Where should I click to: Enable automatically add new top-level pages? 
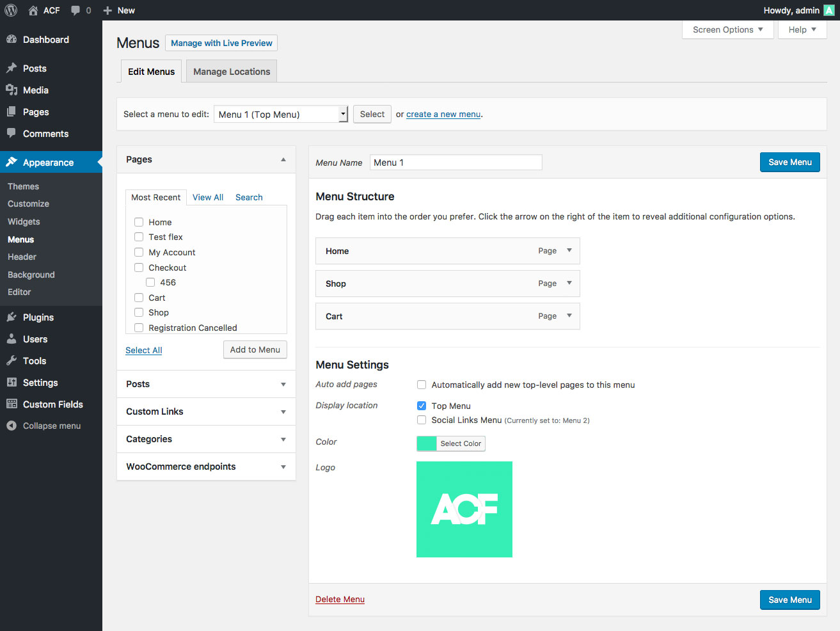pos(422,385)
